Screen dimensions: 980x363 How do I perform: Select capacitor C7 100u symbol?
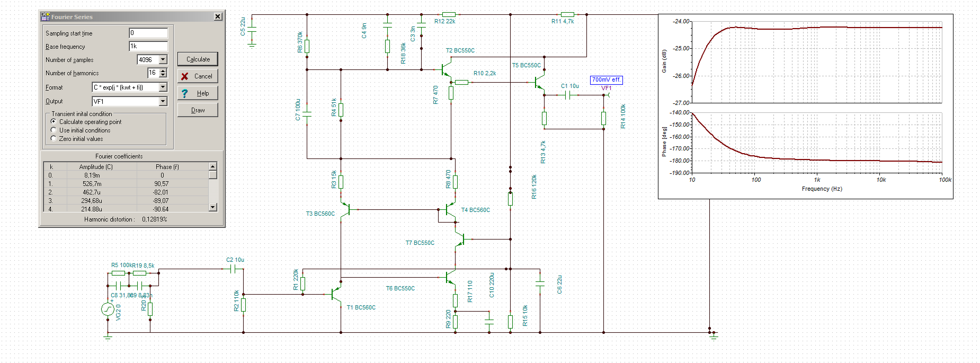(307, 114)
